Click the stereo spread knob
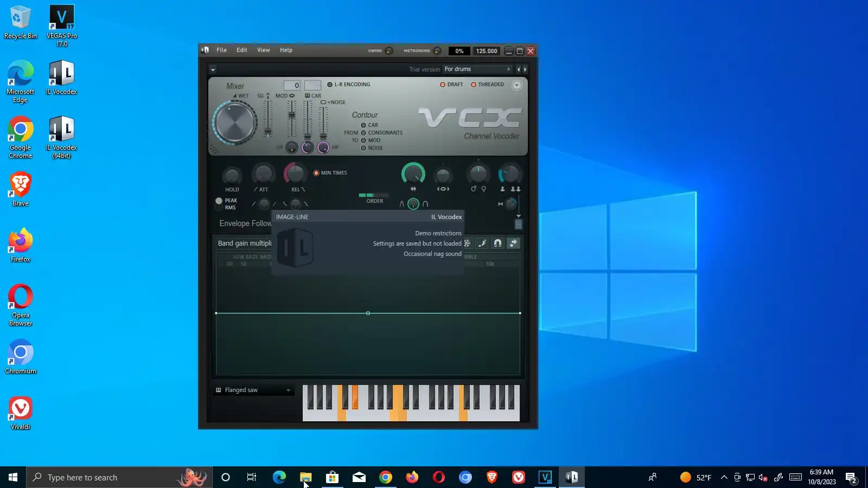The height and width of the screenshot is (488, 868). pos(443,175)
